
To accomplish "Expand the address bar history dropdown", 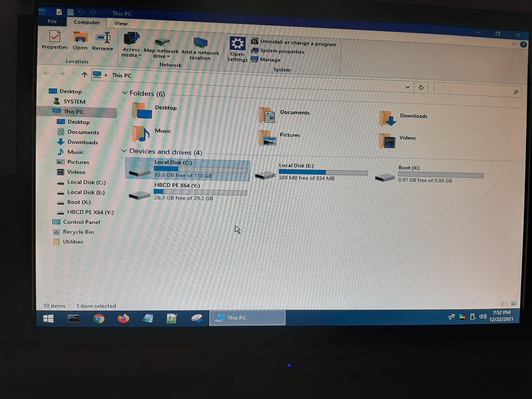I will [x=407, y=87].
